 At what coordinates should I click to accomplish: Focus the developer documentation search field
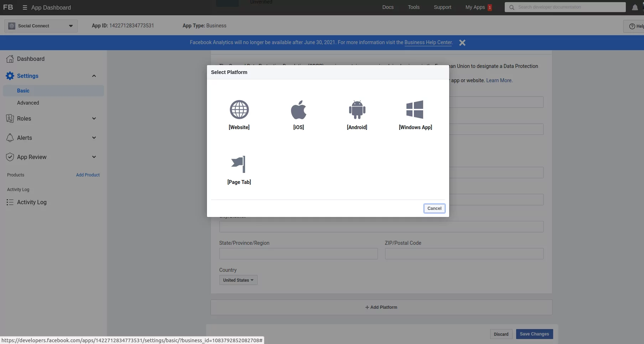[x=565, y=7]
